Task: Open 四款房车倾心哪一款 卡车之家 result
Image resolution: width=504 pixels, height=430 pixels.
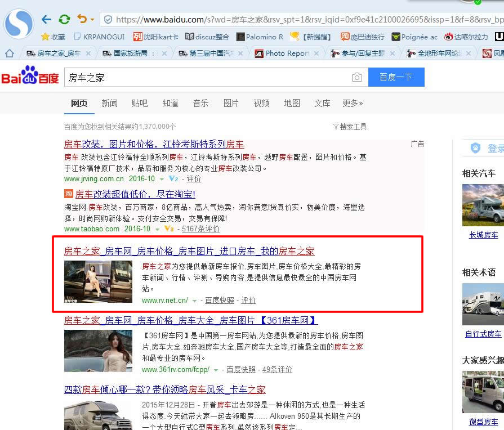Action: point(165,389)
